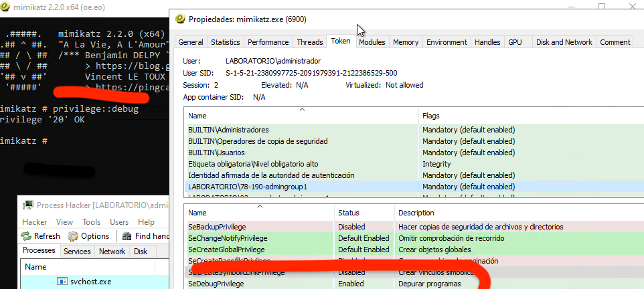644x289 pixels.
Task: Open the Hacker menu
Action: (35, 221)
